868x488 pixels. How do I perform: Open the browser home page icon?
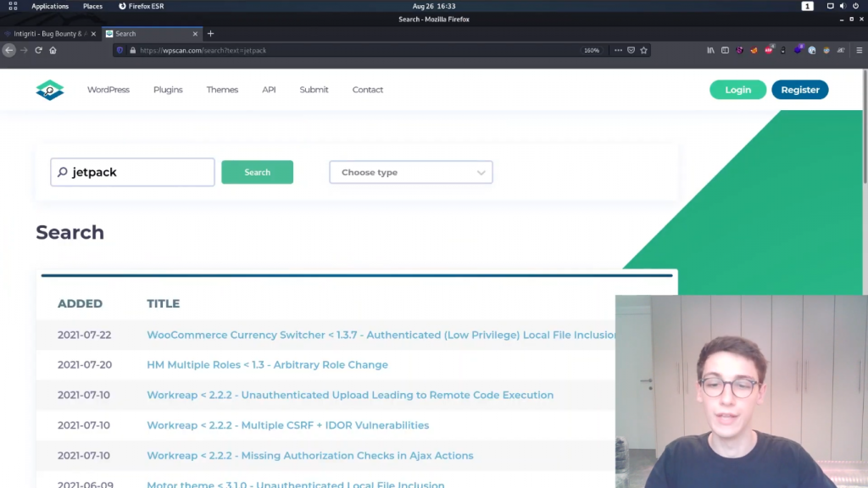tap(53, 50)
